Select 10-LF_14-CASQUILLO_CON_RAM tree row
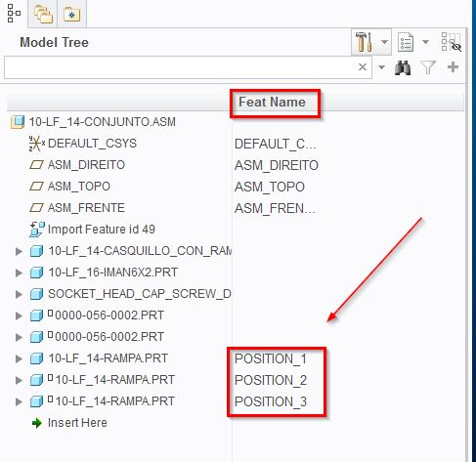476x462 pixels. tap(140, 251)
